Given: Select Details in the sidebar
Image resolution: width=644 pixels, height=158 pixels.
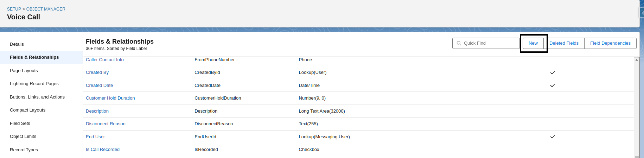Looking at the screenshot, I should (x=17, y=44).
